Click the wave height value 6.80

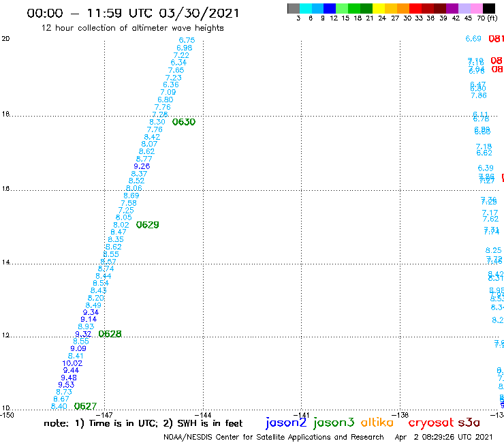click(166, 100)
